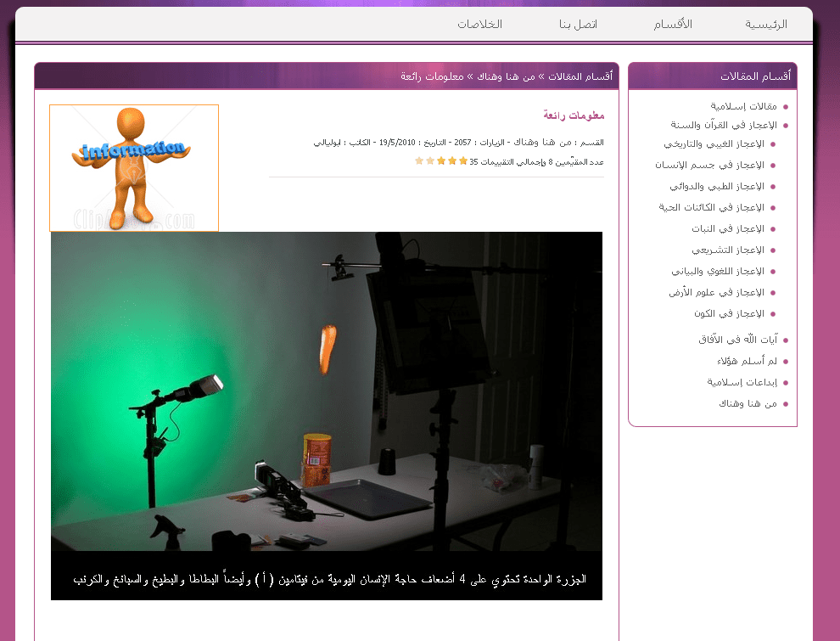The height and width of the screenshot is (641, 840).
Task: Rate the article using the fifth star
Action: click(418, 161)
